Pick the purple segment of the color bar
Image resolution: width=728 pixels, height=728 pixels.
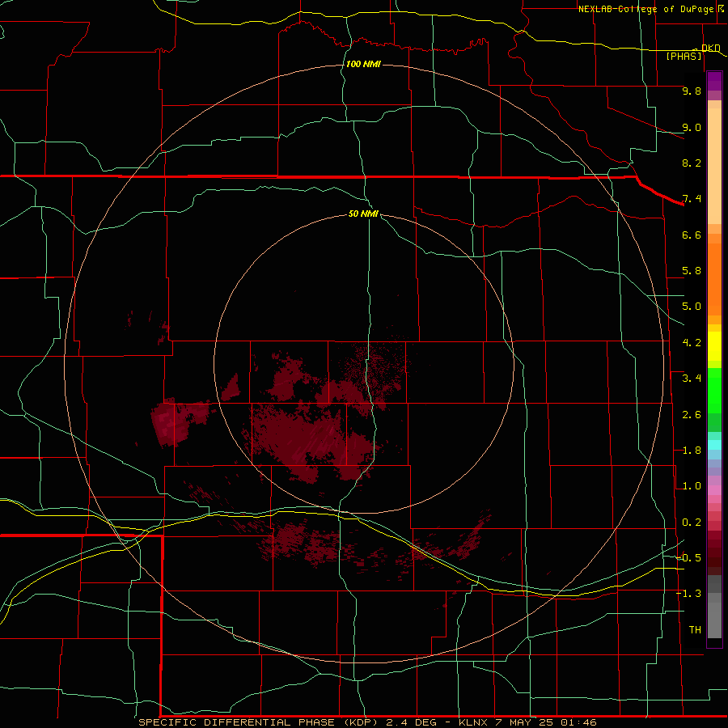tap(714, 81)
